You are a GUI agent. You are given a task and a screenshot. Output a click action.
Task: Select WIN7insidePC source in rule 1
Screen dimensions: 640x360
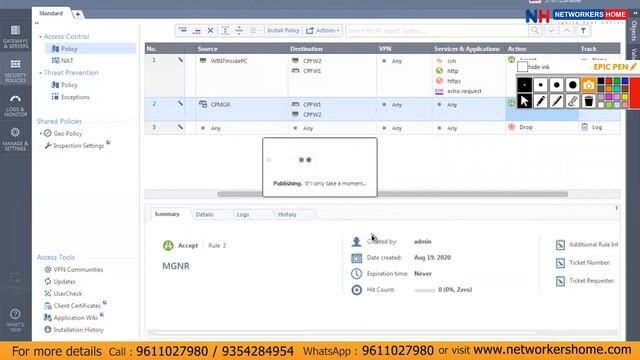[x=229, y=61]
